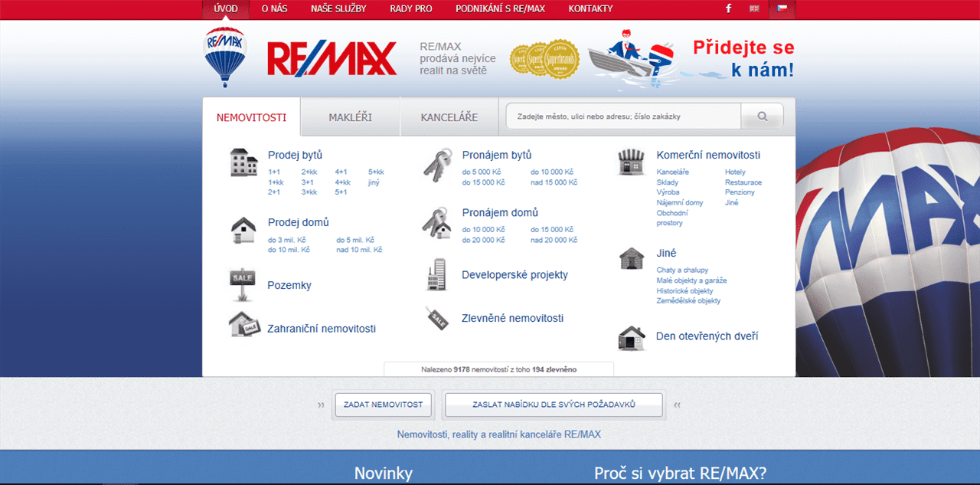
Task: Open the Den otevřených dveří link
Action: click(x=707, y=336)
